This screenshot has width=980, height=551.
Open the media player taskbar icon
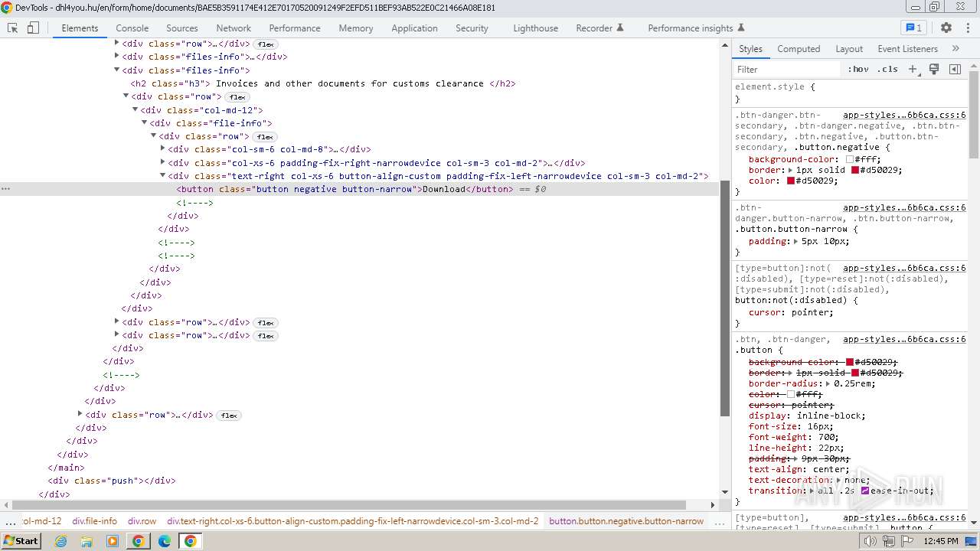113,541
